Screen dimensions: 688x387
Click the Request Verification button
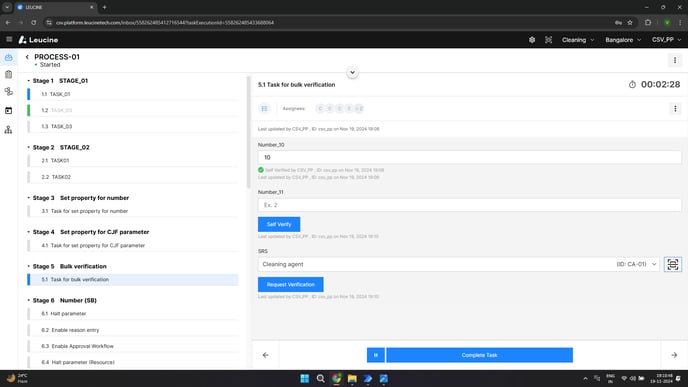[290, 284]
